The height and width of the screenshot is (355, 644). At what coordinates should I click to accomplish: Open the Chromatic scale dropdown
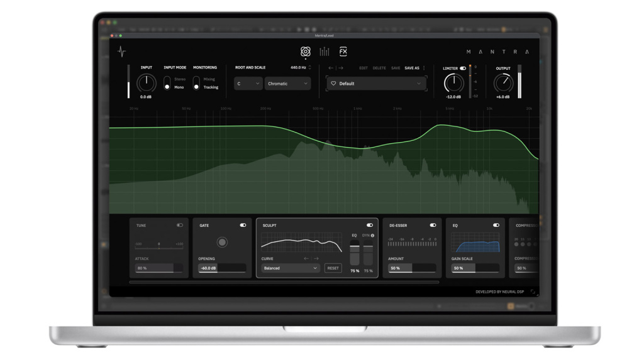[287, 84]
